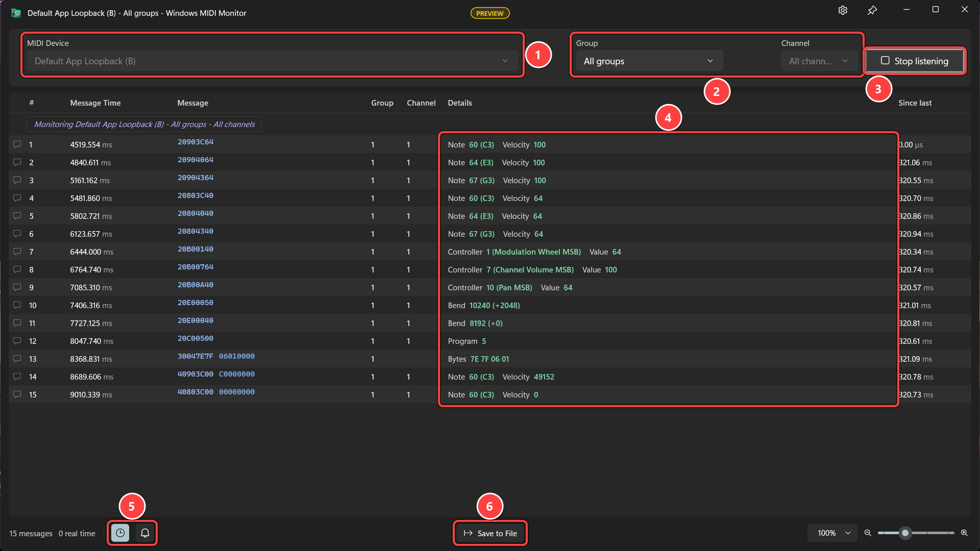Click the comment icon on row 7
The image size is (980, 551).
tap(17, 252)
